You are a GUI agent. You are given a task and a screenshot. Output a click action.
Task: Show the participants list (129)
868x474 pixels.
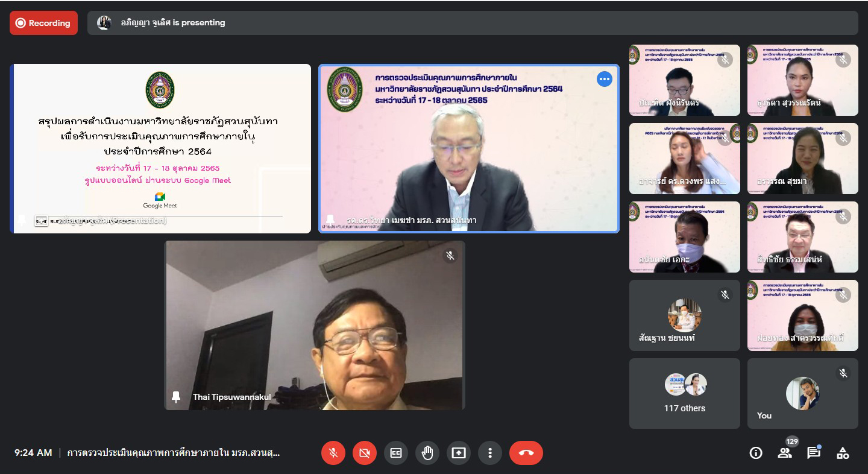coord(785,453)
